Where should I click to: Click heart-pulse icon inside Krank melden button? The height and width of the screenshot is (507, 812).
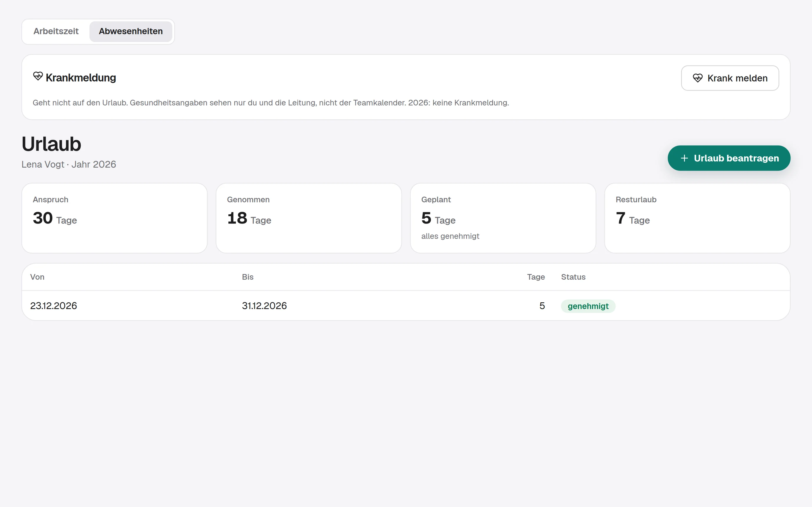[x=698, y=78]
